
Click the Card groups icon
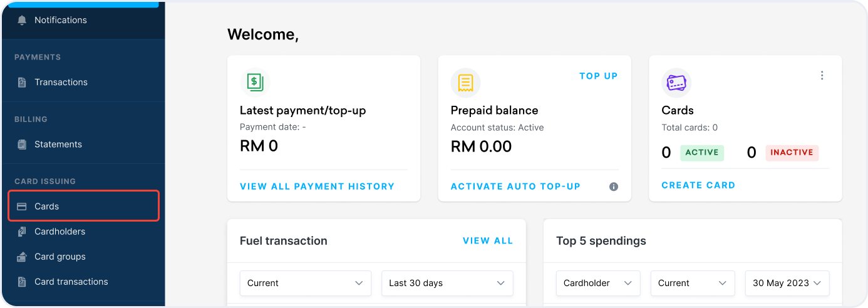click(23, 257)
